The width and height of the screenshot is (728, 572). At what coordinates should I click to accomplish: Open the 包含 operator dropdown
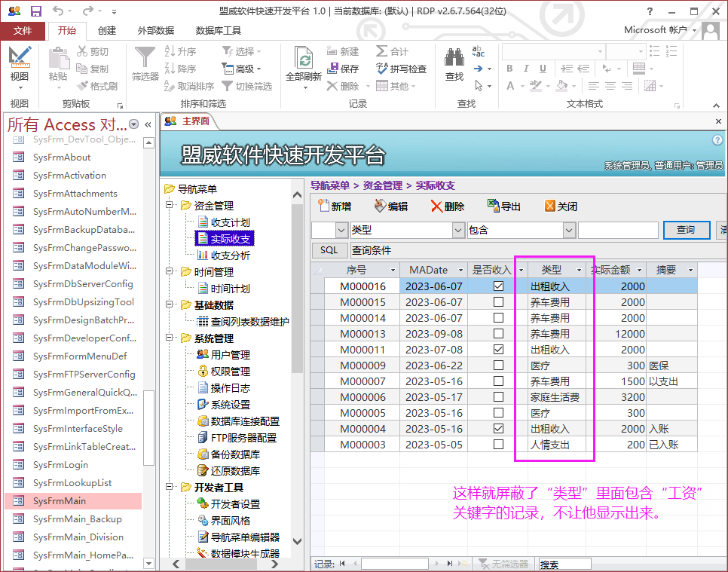[x=569, y=230]
